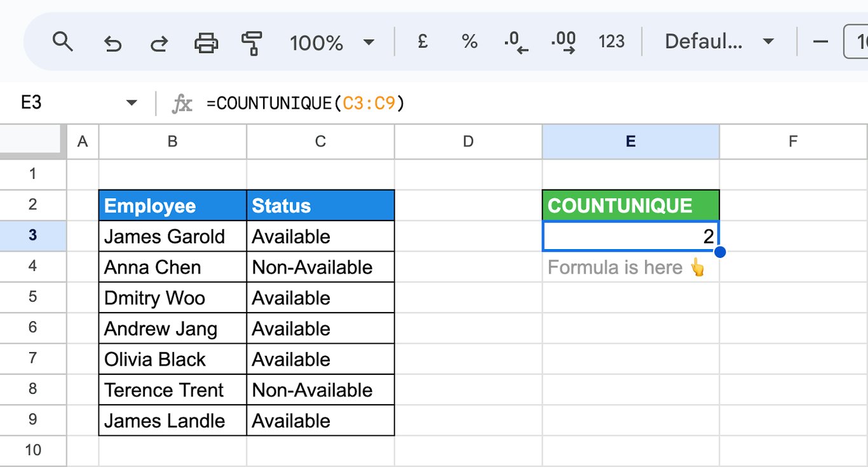Select cell E3 showing result 2

[x=630, y=236]
